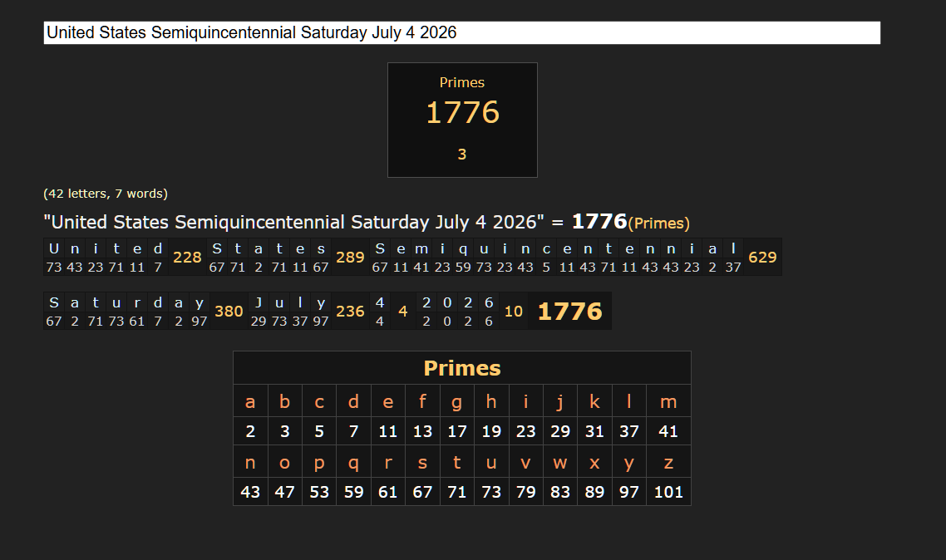
Task: Click letter 'w' in the Primes table
Action: pos(560,462)
